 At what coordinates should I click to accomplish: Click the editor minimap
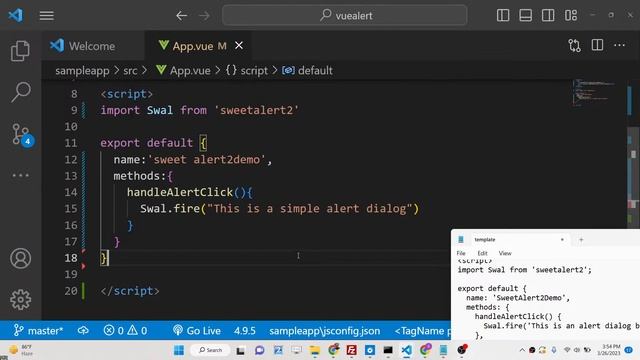coord(594,92)
